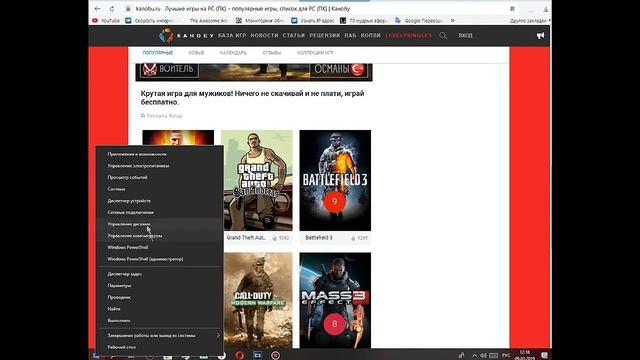Open the Отзывы tab

point(271,53)
